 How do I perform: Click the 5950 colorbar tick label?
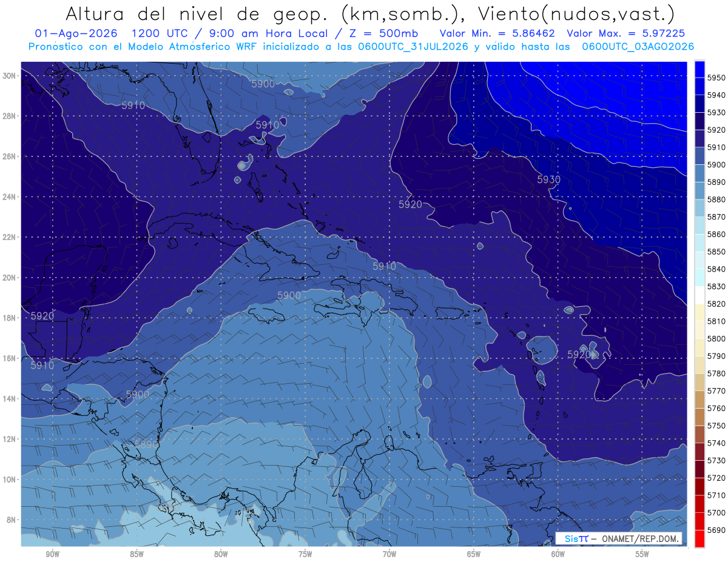click(716, 78)
